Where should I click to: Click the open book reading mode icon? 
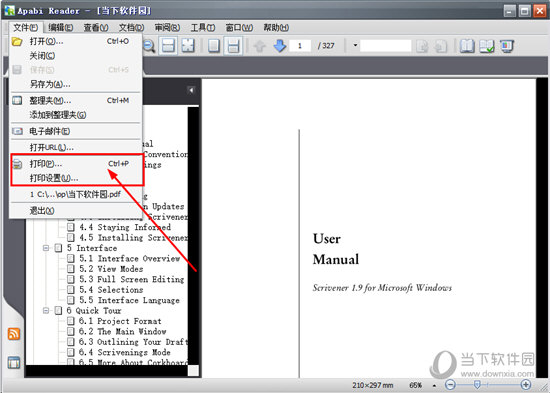(x=467, y=46)
